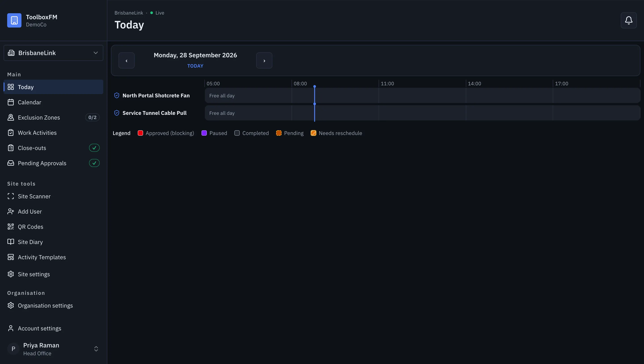Click the Close-outs green check badge
Image resolution: width=644 pixels, height=364 pixels.
94,148
